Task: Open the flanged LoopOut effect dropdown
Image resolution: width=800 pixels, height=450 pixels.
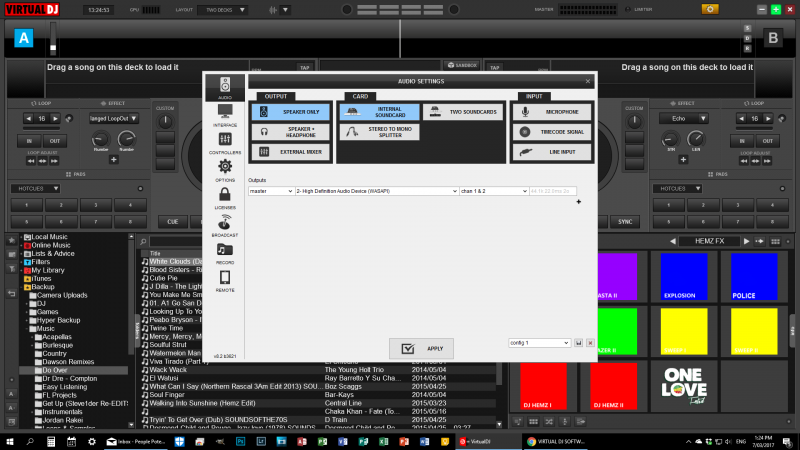Action: pyautogui.click(x=113, y=118)
